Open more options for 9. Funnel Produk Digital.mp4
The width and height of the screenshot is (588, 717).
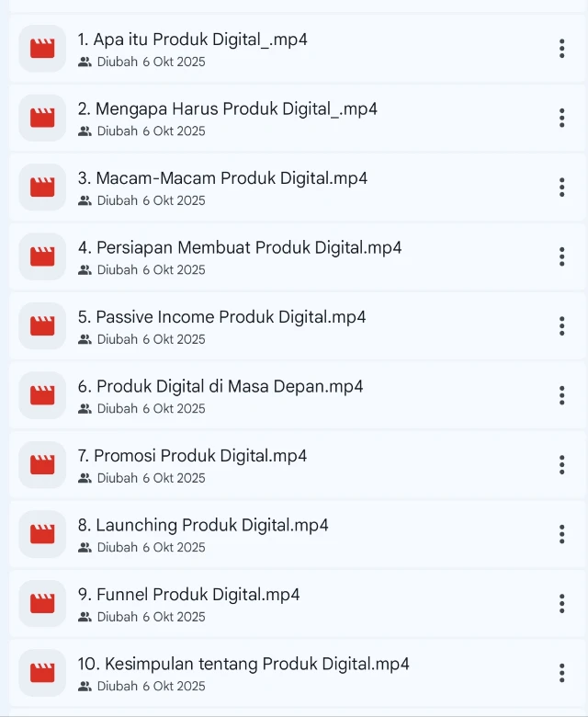point(561,604)
